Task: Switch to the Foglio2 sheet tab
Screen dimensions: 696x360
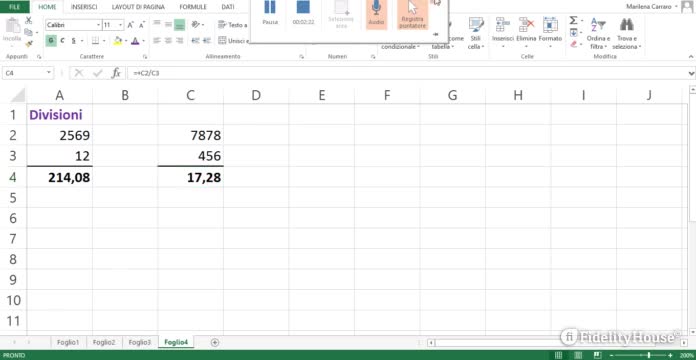Action: [104, 342]
